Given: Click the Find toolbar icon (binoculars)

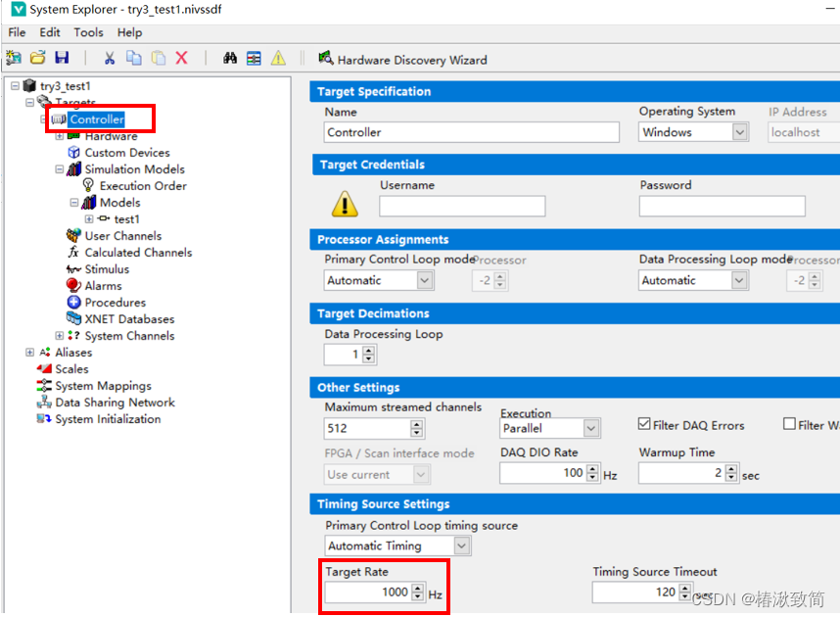Looking at the screenshot, I should (x=229, y=58).
